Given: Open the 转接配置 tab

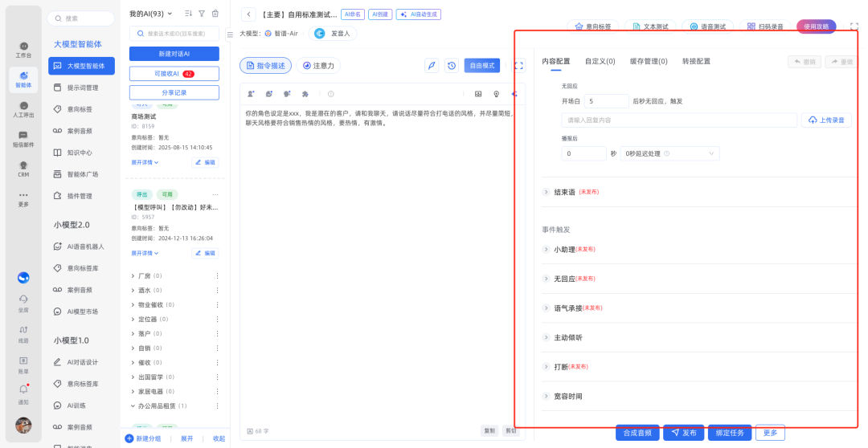Looking at the screenshot, I should 696,61.
